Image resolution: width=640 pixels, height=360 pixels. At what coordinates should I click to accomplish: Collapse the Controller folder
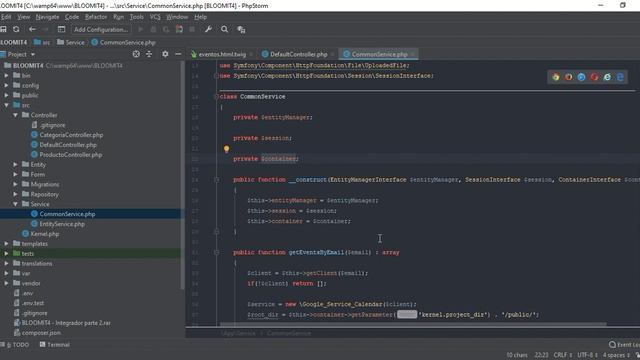[x=16, y=115]
